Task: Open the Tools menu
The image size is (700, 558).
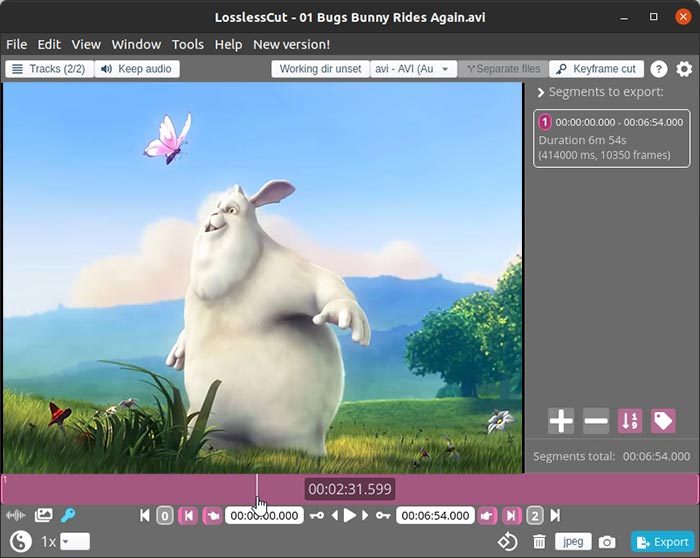Action: (187, 44)
